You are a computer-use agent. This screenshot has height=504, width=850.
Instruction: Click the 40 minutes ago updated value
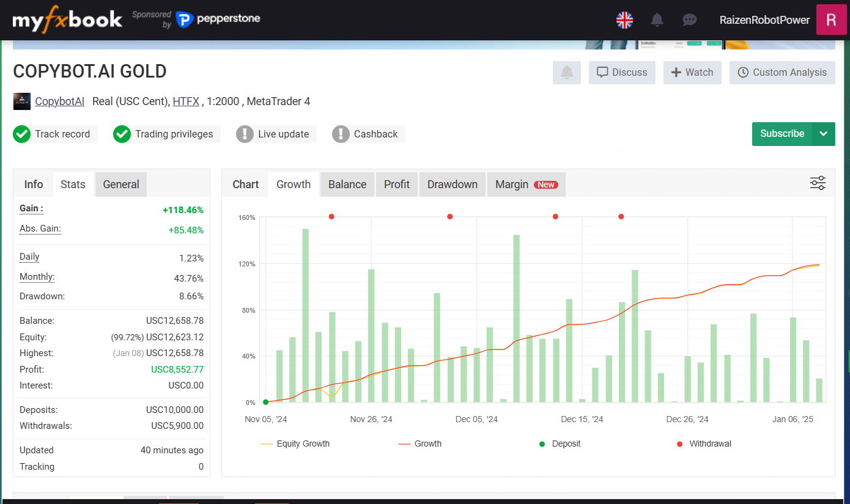(x=172, y=450)
